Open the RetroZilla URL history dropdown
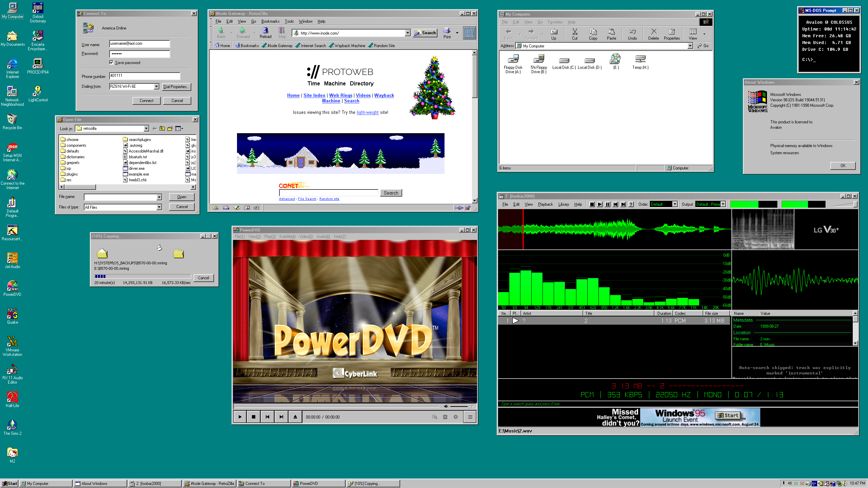This screenshot has height=488, width=868. pos(408,33)
